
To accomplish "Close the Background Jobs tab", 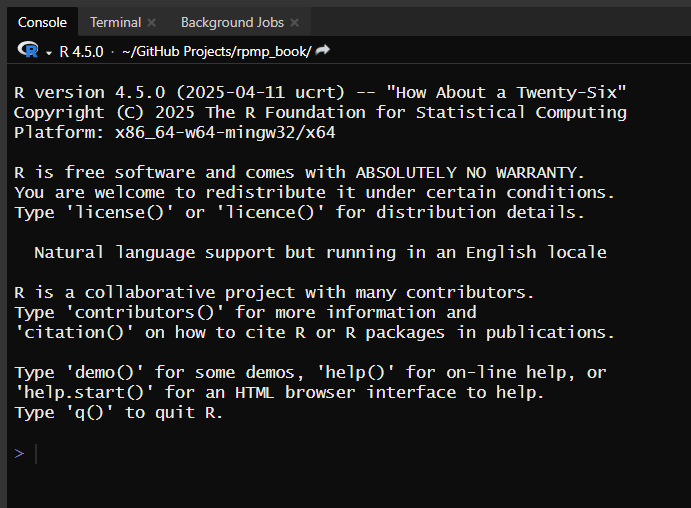I will pos(295,22).
